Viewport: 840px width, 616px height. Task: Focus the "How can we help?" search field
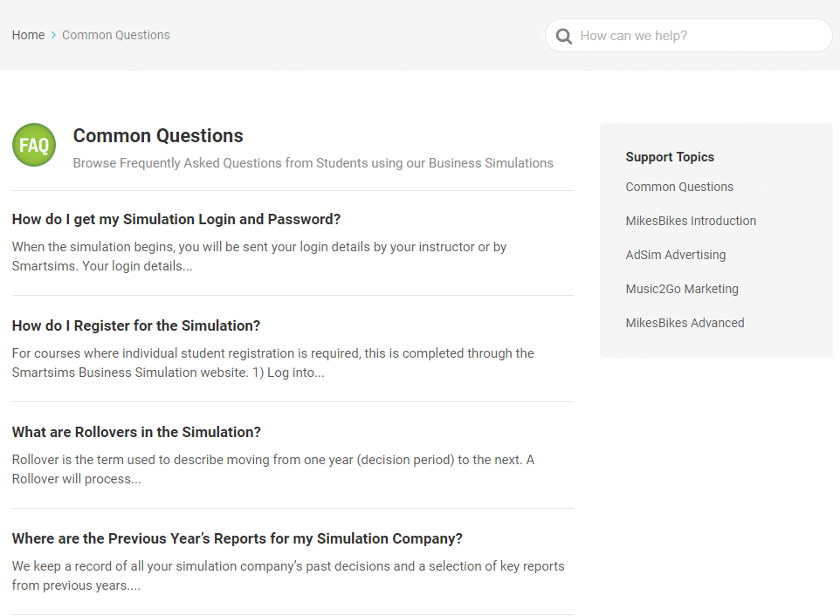coord(699,36)
